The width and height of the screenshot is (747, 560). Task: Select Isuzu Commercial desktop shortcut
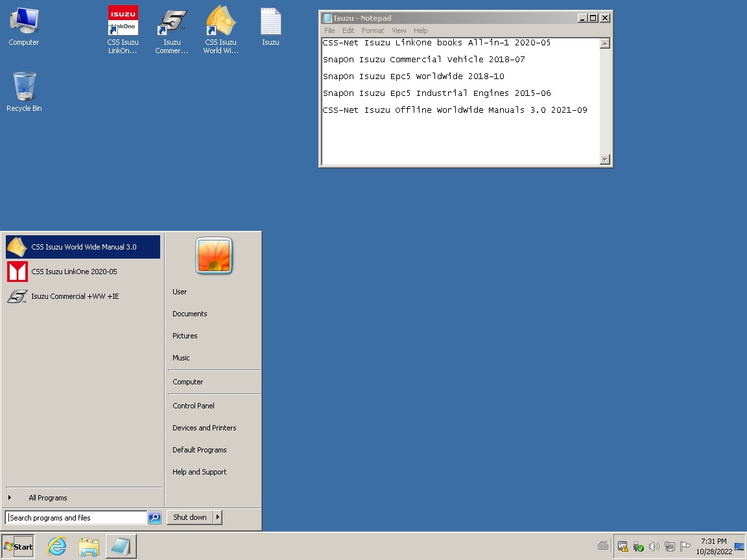(171, 30)
